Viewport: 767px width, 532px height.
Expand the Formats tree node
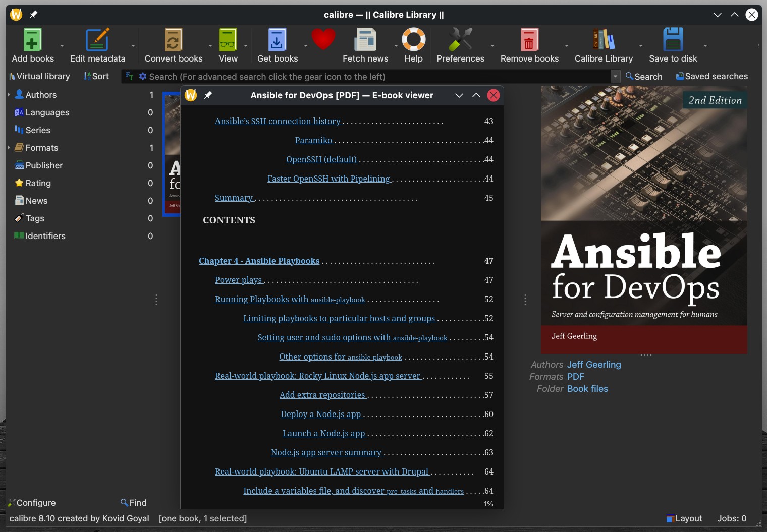(9, 147)
